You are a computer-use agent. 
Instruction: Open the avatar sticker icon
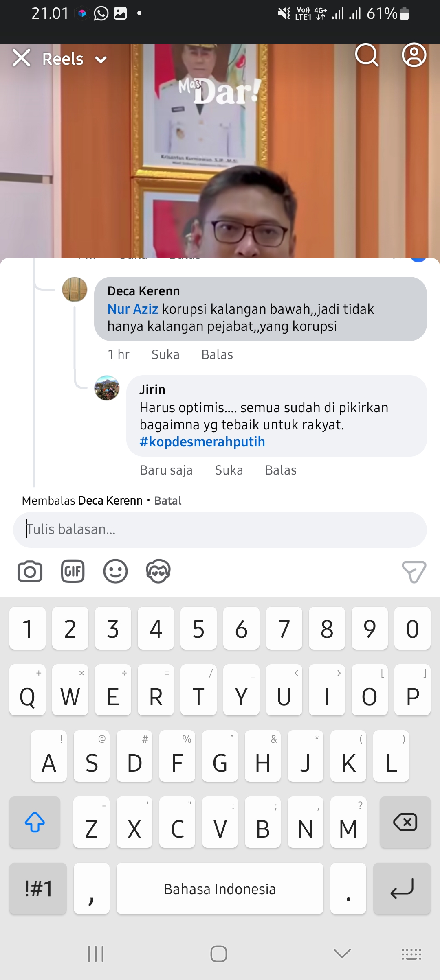click(158, 571)
